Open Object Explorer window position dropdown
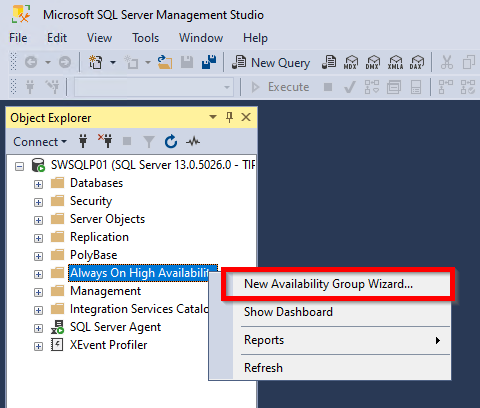 (213, 117)
